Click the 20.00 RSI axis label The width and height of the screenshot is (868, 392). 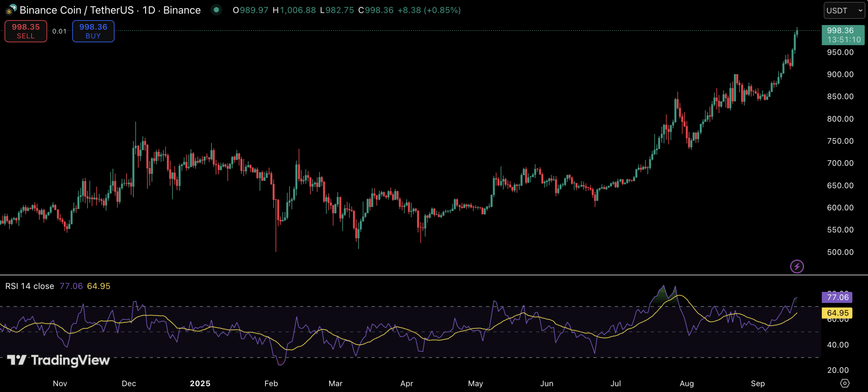838,370
